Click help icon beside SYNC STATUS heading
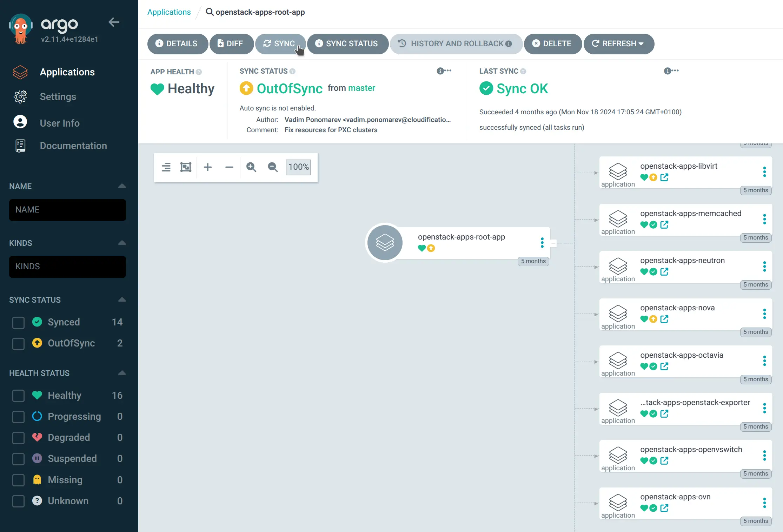The height and width of the screenshot is (532, 783). tap(292, 71)
